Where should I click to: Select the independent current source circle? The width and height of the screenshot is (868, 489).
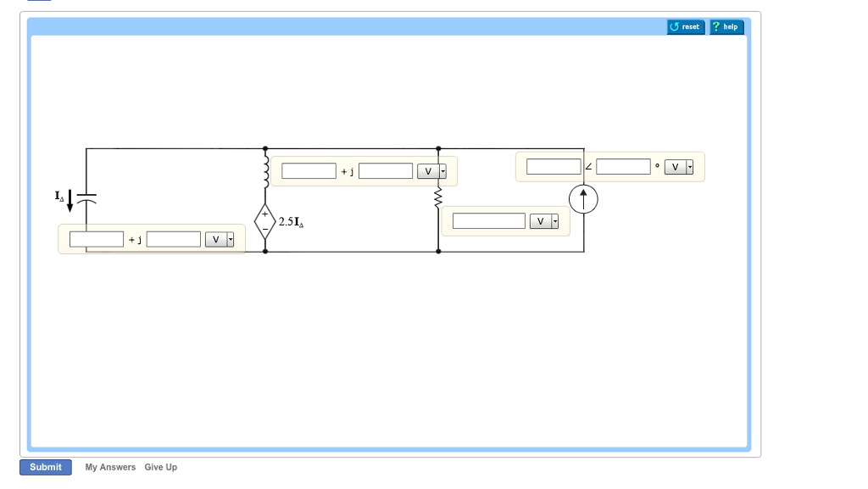point(583,199)
